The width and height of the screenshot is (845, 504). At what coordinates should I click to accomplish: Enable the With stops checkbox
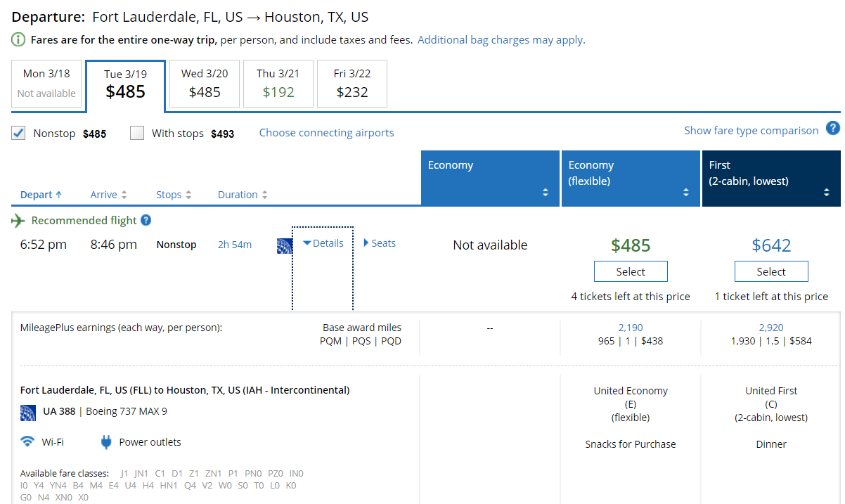pos(137,133)
